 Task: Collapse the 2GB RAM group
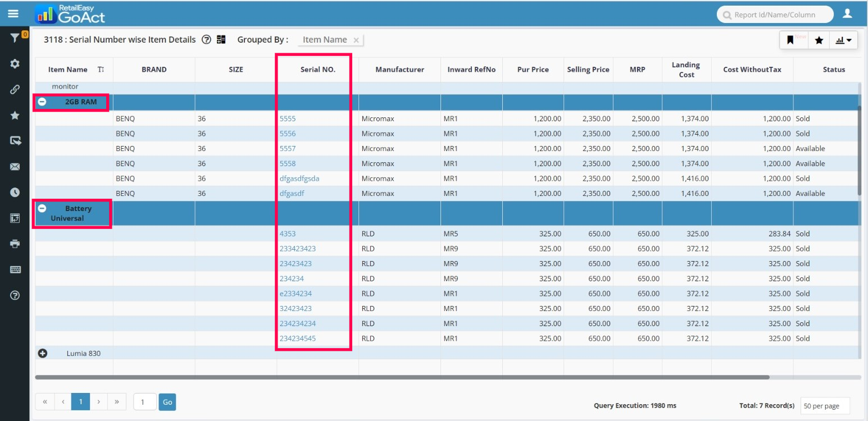coord(42,102)
